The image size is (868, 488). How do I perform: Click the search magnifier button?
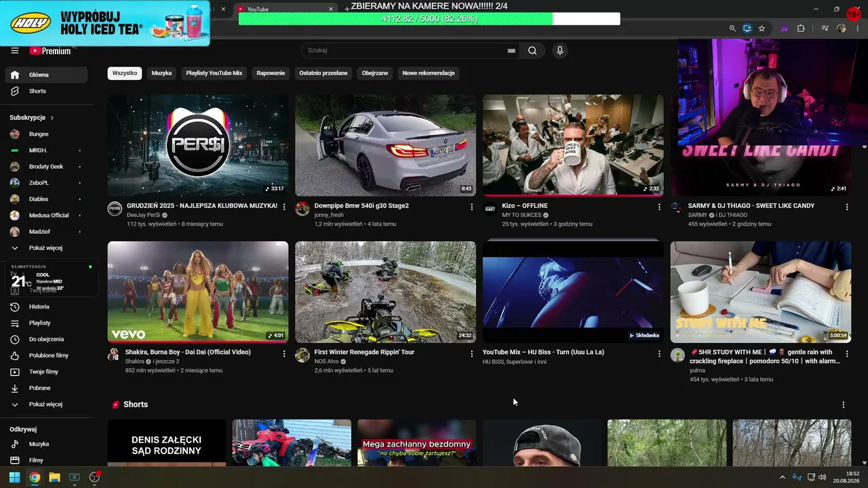tap(532, 50)
